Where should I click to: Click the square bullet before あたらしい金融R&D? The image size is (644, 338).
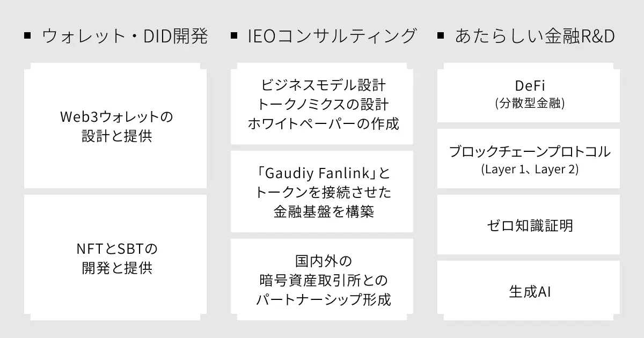pyautogui.click(x=441, y=36)
